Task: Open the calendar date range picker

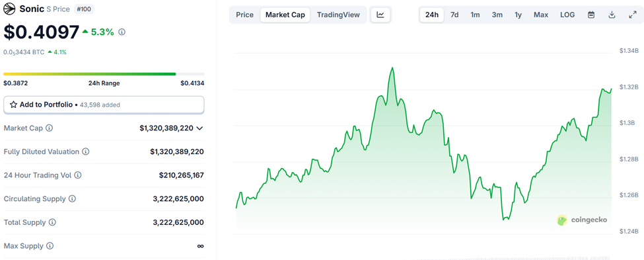Action: [x=591, y=15]
